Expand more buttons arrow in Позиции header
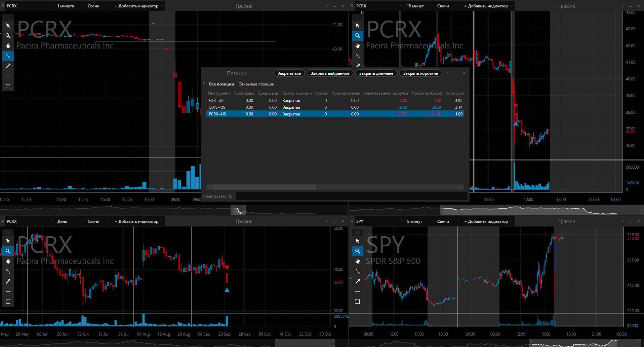The height and width of the screenshot is (347, 644). pyautogui.click(x=448, y=73)
